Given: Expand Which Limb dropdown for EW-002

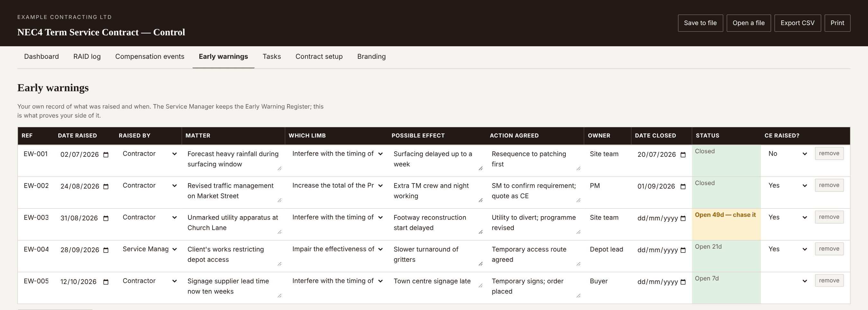Looking at the screenshot, I should coord(338,185).
